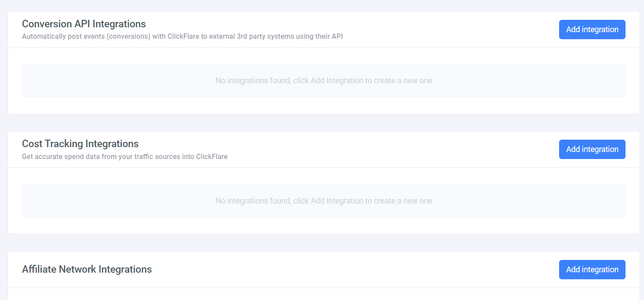Click 'Add Integration' text in Conversion API empty message
Image resolution: width=644 pixels, height=300 pixels.
click(x=337, y=81)
